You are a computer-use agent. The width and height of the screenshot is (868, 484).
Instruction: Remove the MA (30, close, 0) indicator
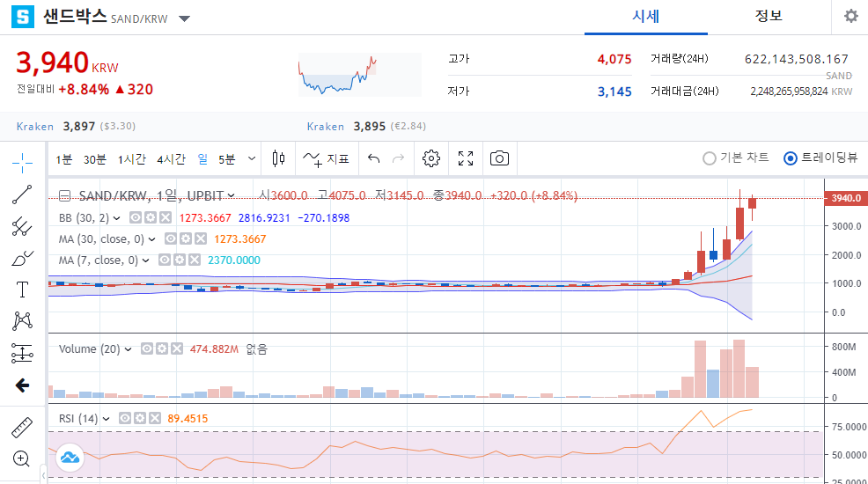(x=201, y=239)
